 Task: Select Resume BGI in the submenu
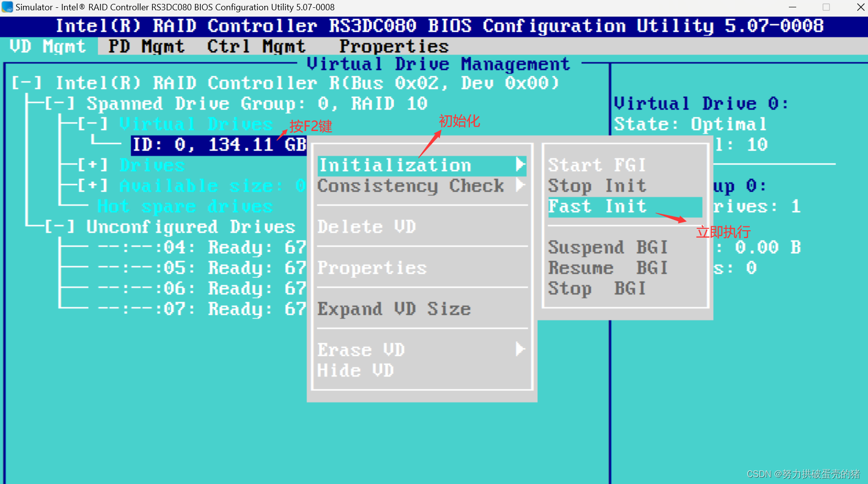click(608, 268)
